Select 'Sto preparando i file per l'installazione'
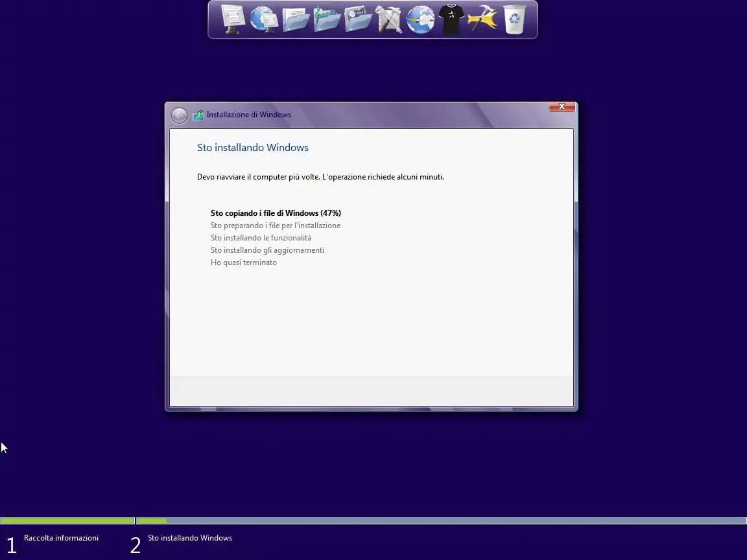The width and height of the screenshot is (747, 560). [276, 226]
